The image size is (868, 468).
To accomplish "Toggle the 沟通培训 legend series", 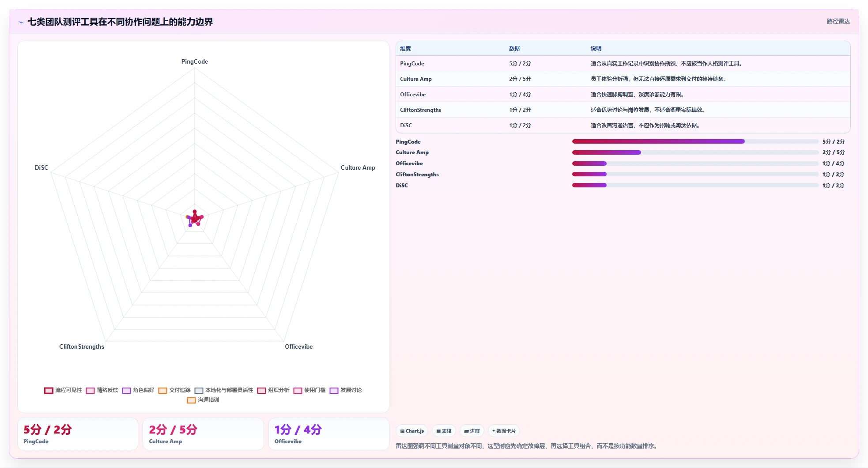I will pyautogui.click(x=203, y=400).
